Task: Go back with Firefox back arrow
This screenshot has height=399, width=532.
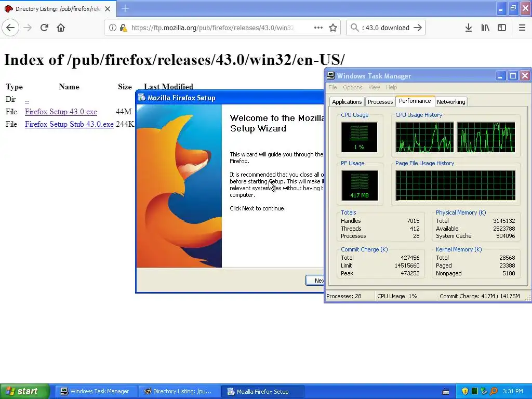Action: (10, 28)
